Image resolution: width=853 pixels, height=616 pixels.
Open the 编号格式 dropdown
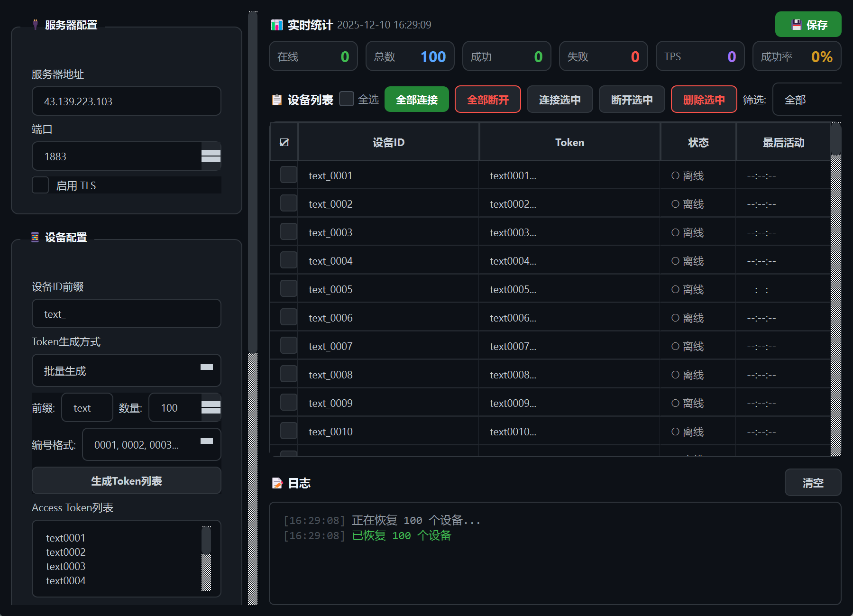[x=151, y=444]
